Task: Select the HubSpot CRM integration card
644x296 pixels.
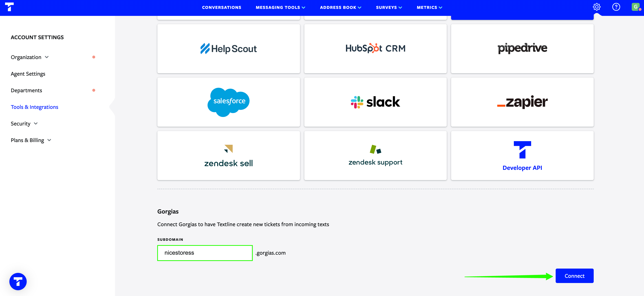Action: pos(375,49)
